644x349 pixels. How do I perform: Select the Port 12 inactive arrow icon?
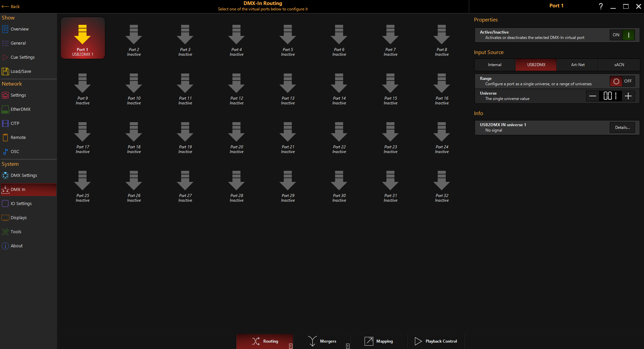[x=236, y=83]
